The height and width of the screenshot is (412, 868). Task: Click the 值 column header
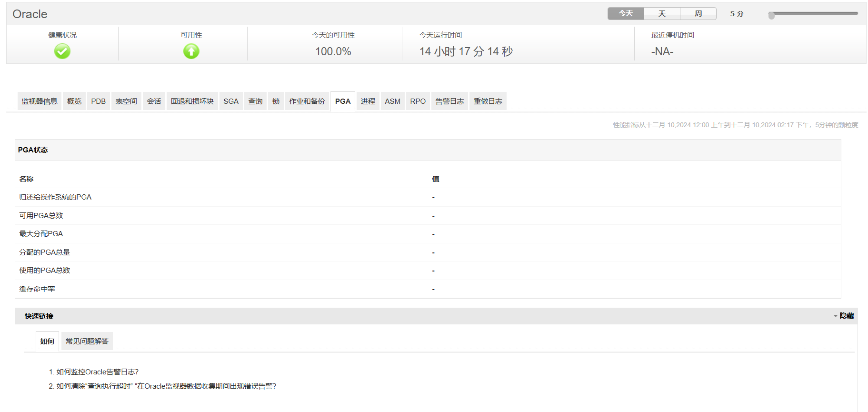(436, 179)
